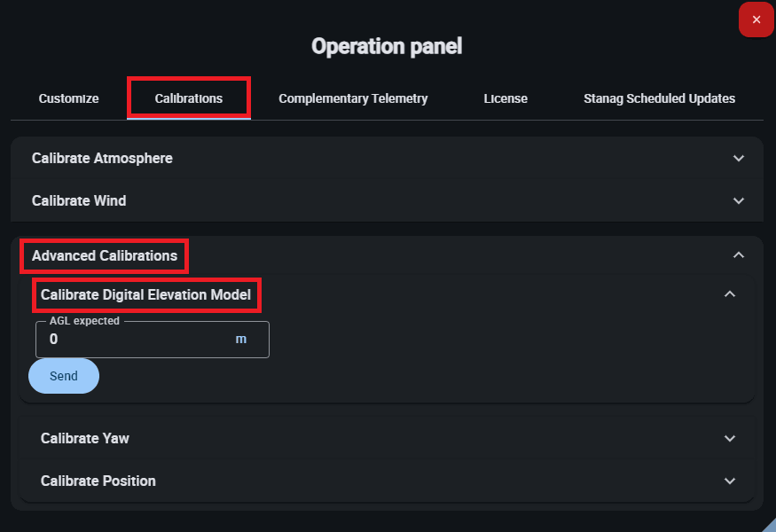Collapse Advanced Calibrations chevron

(x=739, y=255)
